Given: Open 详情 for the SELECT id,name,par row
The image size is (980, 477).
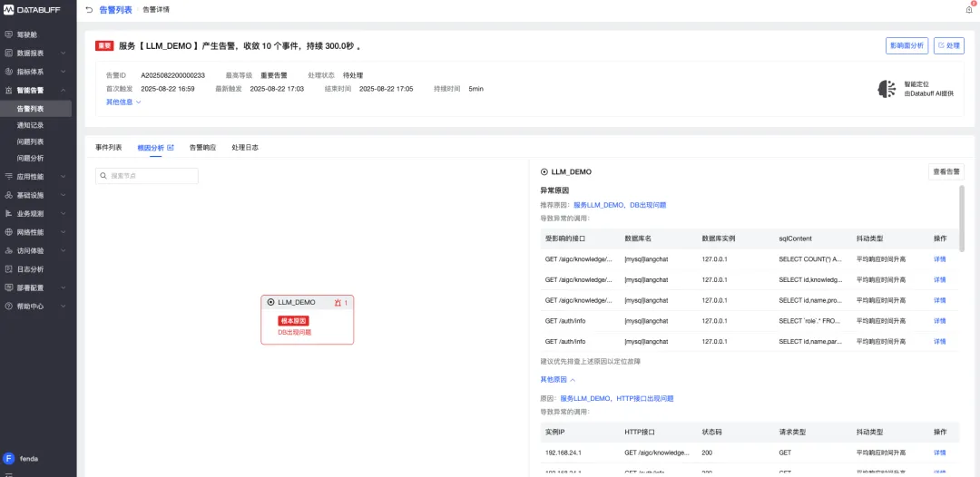Looking at the screenshot, I should 939,342.
